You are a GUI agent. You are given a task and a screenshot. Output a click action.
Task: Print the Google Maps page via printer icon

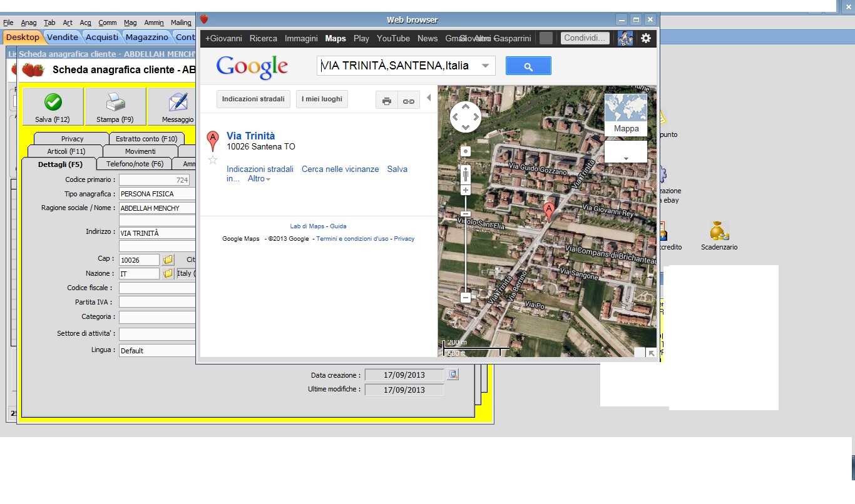(387, 100)
